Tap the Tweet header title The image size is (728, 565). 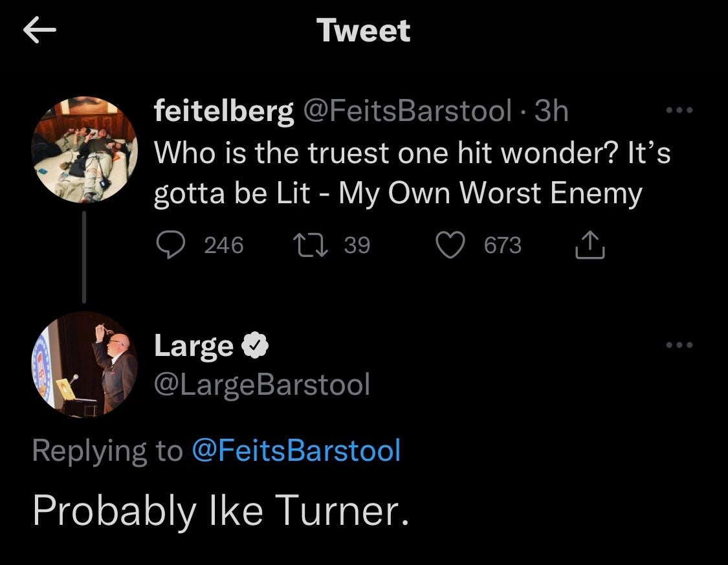(x=364, y=30)
